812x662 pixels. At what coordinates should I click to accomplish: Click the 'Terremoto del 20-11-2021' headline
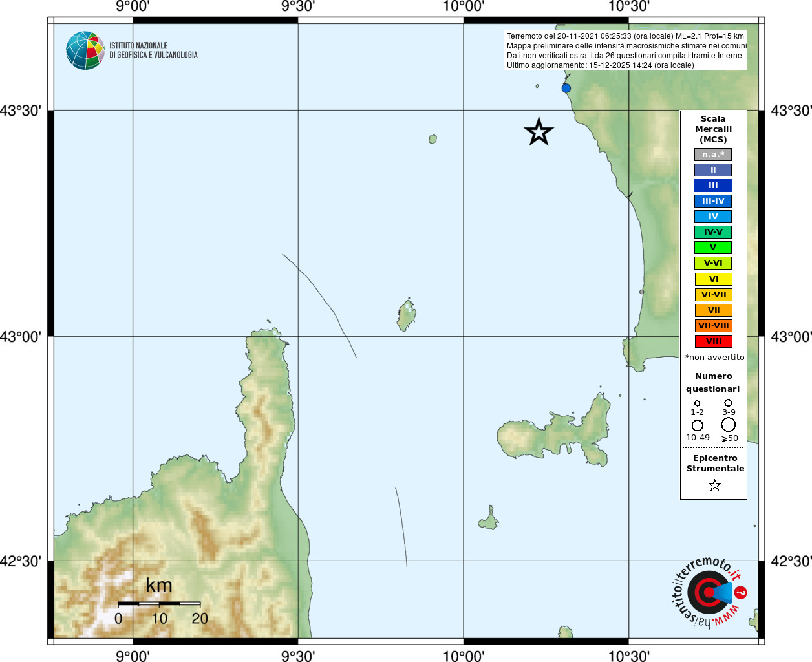(626, 36)
